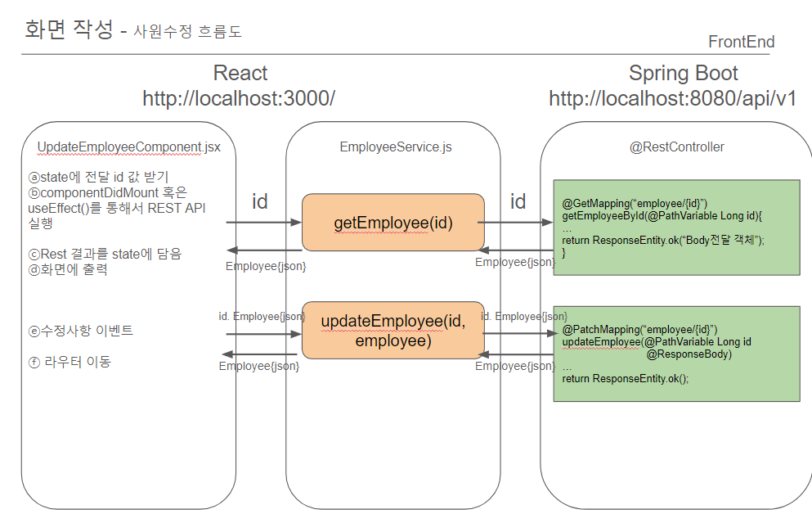
Task: Click "id. Employee{json}" label left of updateEmployee box
Action: coord(262,316)
